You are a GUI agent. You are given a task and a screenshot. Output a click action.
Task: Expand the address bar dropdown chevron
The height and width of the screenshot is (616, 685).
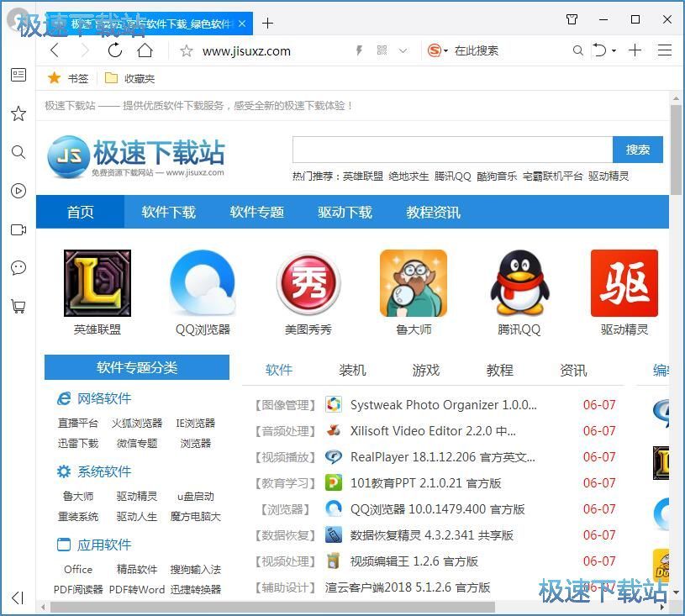pos(403,50)
